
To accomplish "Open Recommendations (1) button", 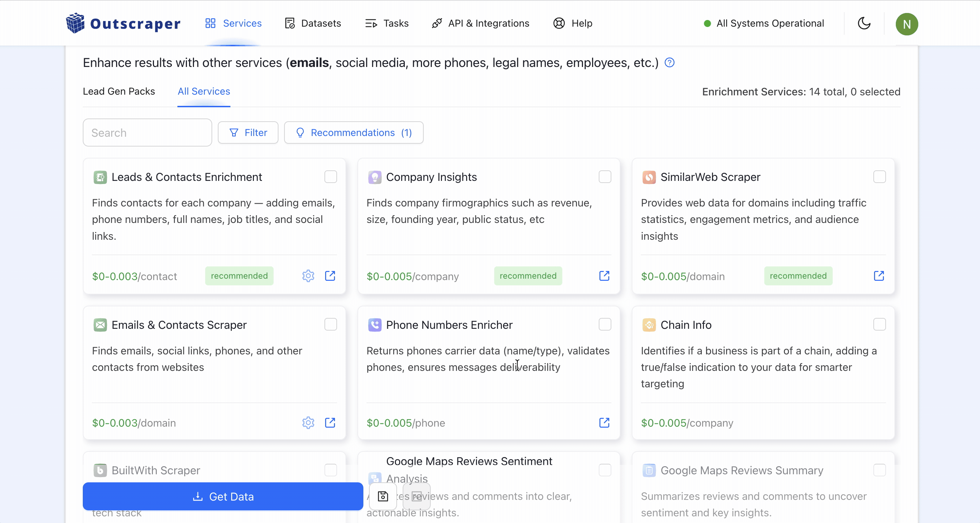I will coord(354,133).
